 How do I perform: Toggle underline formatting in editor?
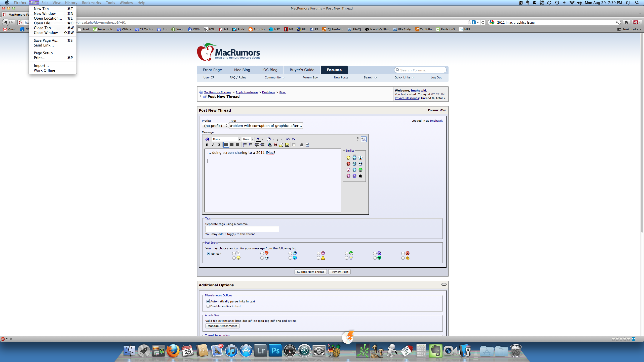pos(219,145)
